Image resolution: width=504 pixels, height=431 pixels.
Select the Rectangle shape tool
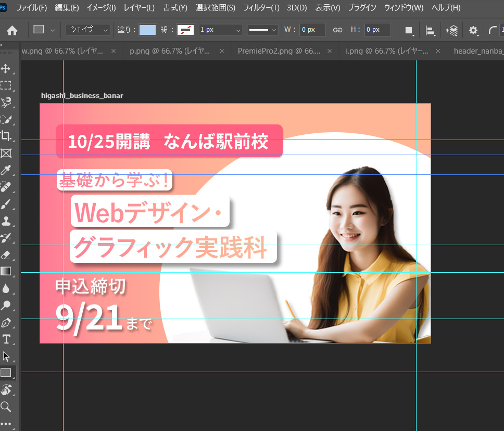[x=5, y=373]
